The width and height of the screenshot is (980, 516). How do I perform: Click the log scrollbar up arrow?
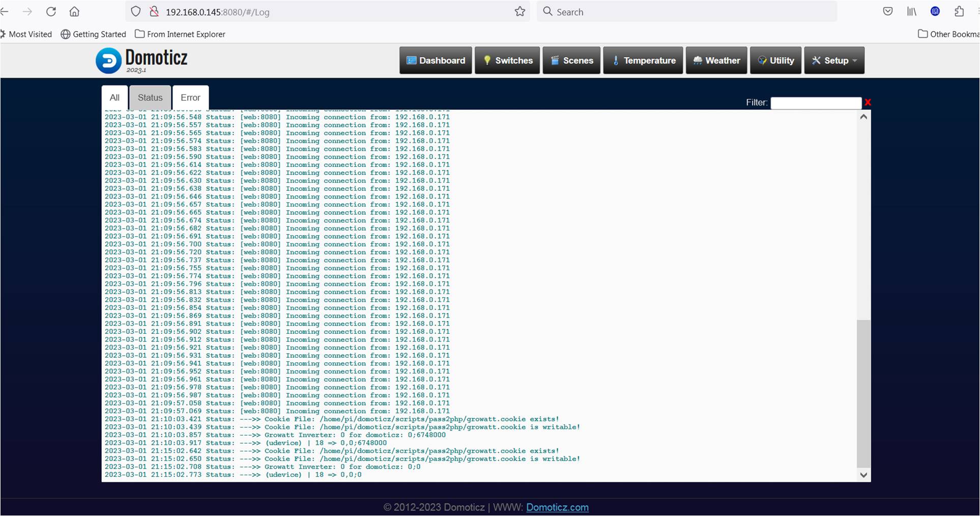[863, 117]
